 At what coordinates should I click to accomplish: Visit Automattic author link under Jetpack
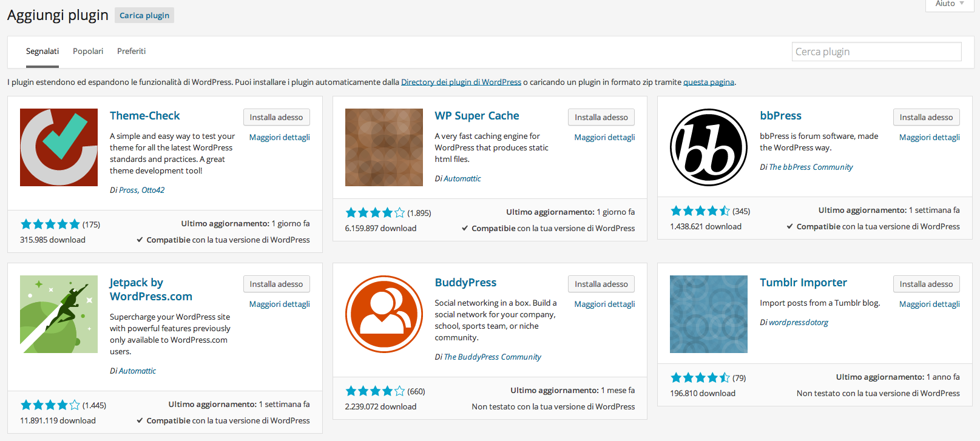(x=137, y=371)
